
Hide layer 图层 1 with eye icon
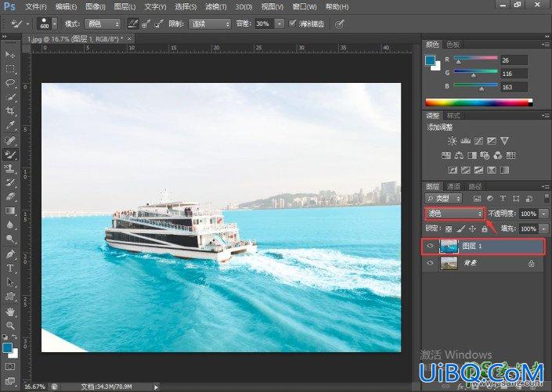[x=430, y=246]
